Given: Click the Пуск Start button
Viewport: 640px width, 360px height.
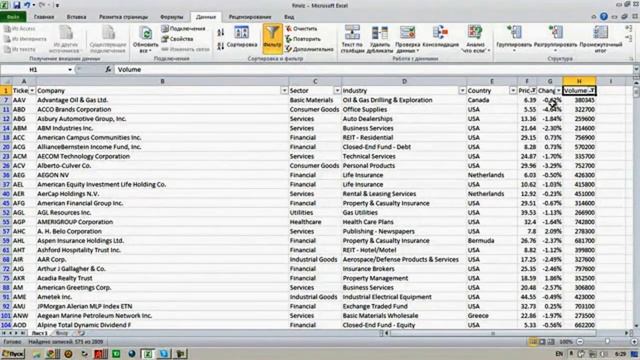Looking at the screenshot, I should pos(13,354).
